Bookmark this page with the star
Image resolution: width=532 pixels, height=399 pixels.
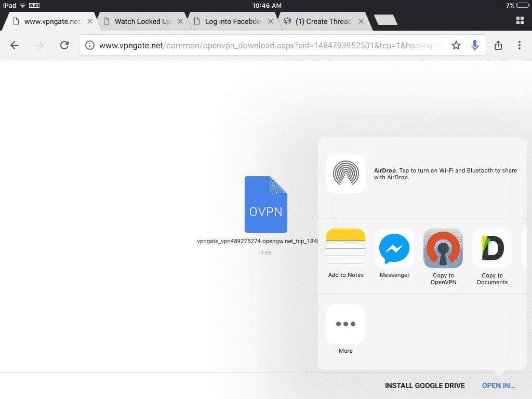456,45
